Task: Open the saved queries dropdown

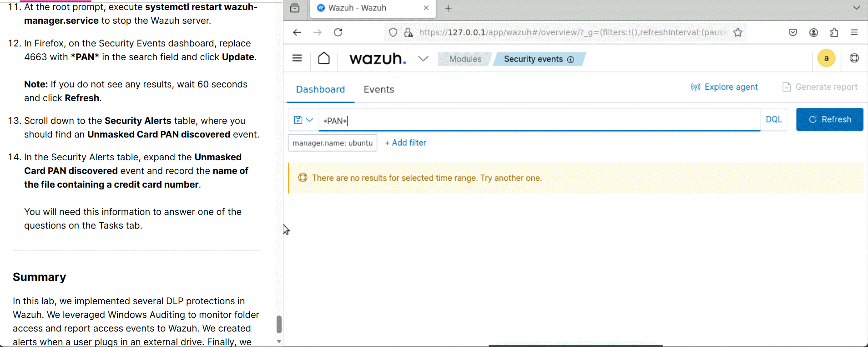Action: pos(303,120)
